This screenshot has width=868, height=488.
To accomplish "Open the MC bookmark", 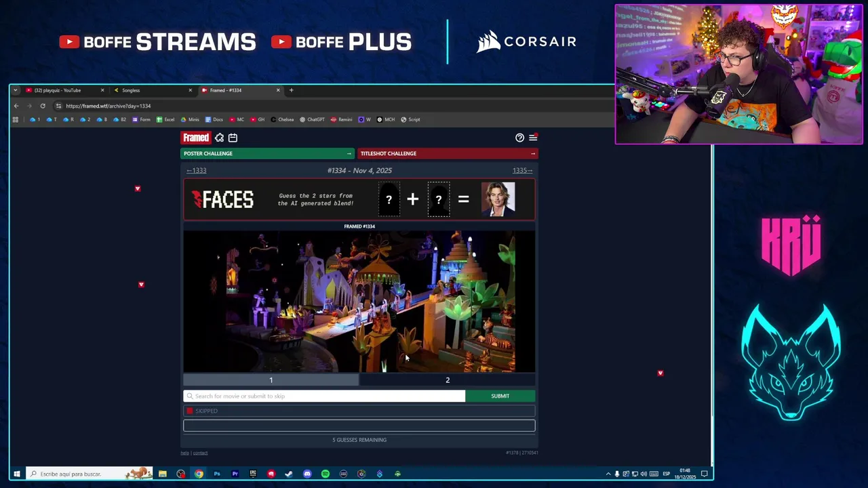I will click(237, 119).
